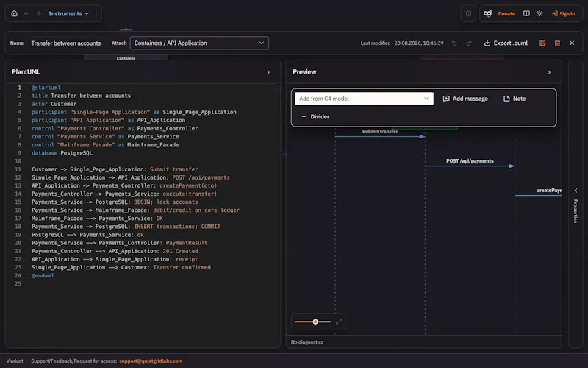Collapse the PlantUML panel chevron

268,72
